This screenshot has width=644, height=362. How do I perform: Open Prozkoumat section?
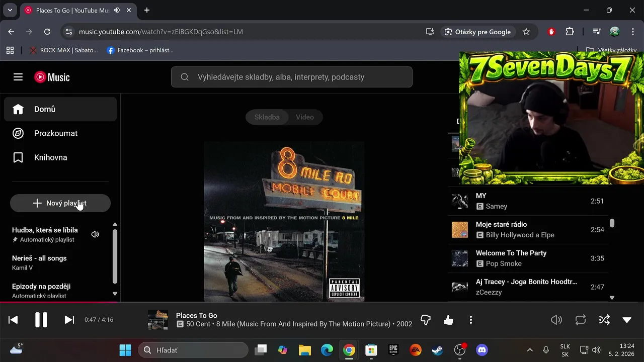click(x=60, y=133)
